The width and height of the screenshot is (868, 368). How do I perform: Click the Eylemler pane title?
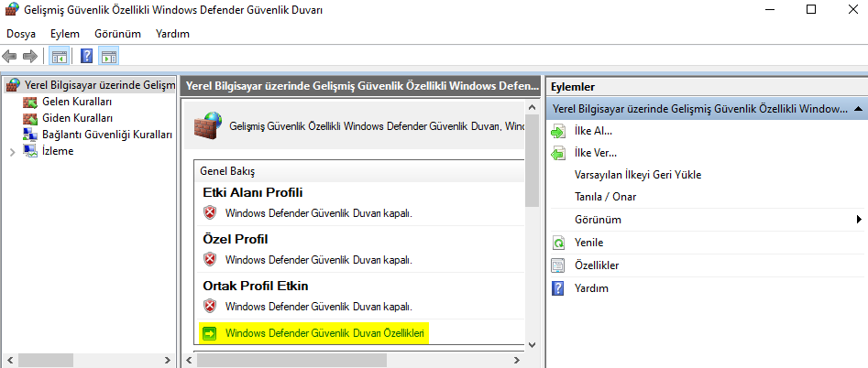coord(573,87)
